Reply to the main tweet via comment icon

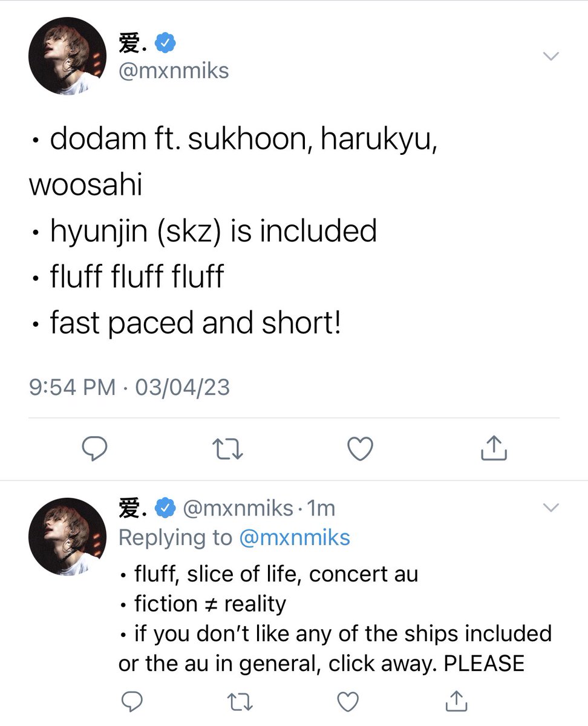click(x=94, y=449)
